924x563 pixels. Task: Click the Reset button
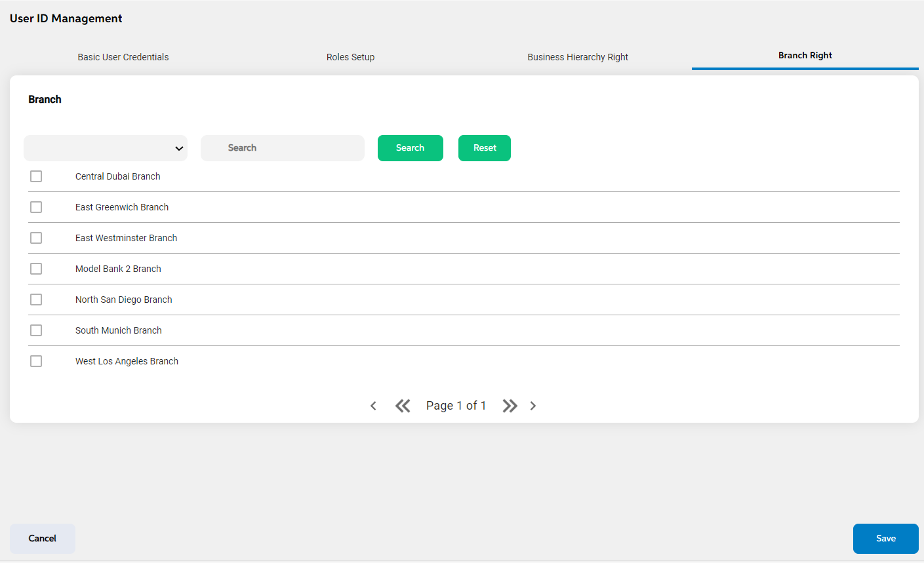coord(485,148)
